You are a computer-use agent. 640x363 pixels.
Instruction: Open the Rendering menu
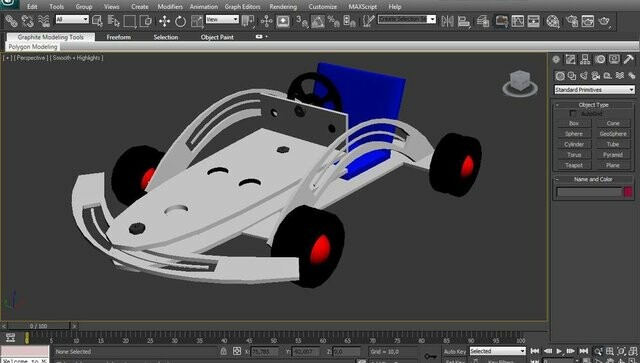pos(283,7)
